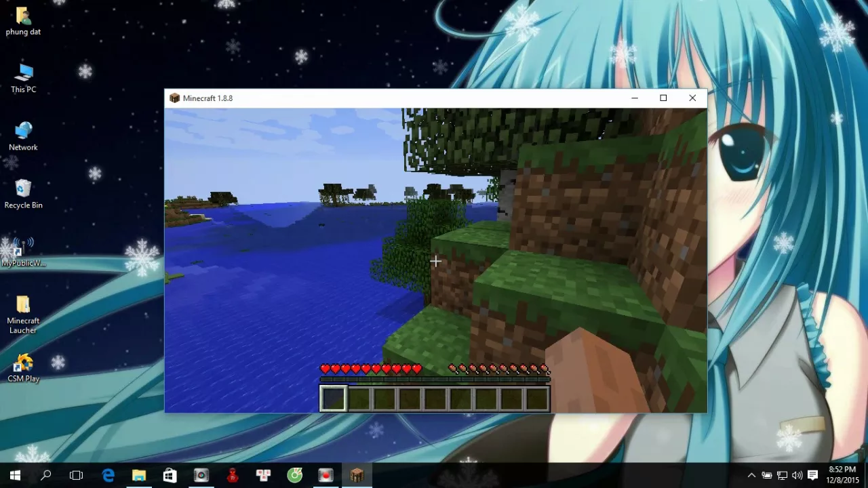Click the red hearts health bar
The image size is (868, 488).
click(371, 369)
